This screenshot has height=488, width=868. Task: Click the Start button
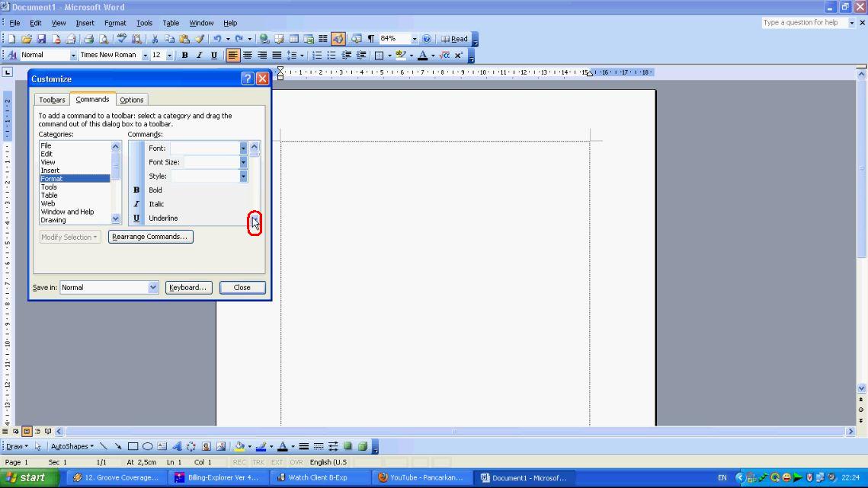click(29, 477)
